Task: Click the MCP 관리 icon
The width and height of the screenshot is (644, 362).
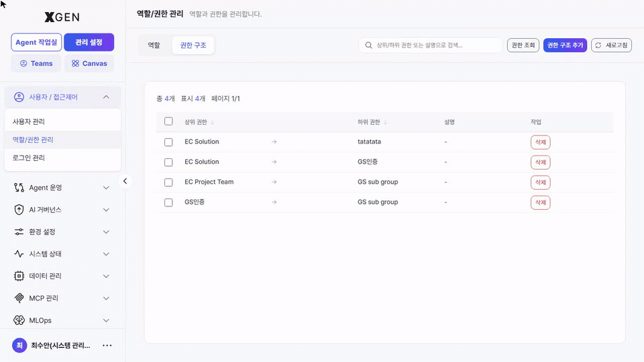Action: point(19,298)
